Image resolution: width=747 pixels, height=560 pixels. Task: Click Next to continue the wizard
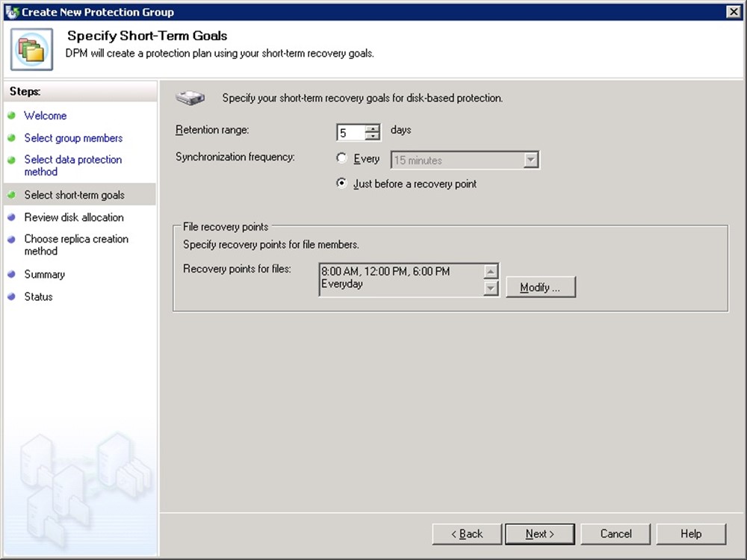[539, 534]
